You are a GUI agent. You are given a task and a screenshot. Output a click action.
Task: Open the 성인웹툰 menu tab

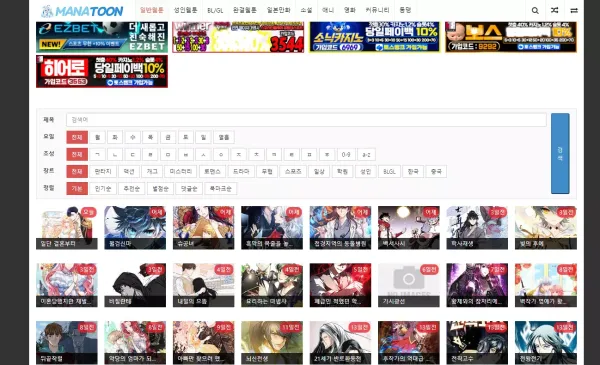[185, 10]
